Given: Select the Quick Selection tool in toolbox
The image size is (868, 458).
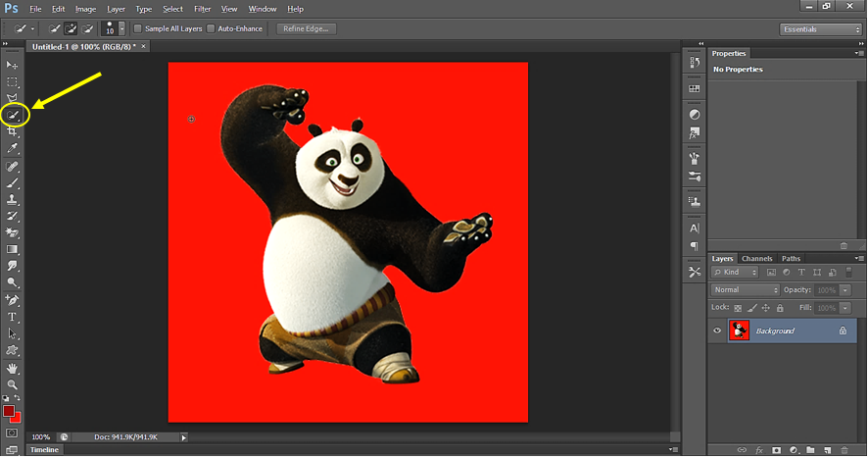Looking at the screenshot, I should pos(12,115).
